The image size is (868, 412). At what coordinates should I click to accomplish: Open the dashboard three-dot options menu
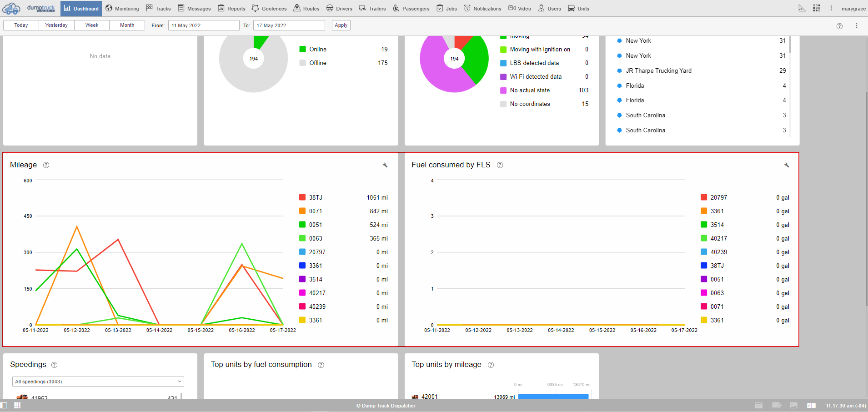[x=856, y=26]
